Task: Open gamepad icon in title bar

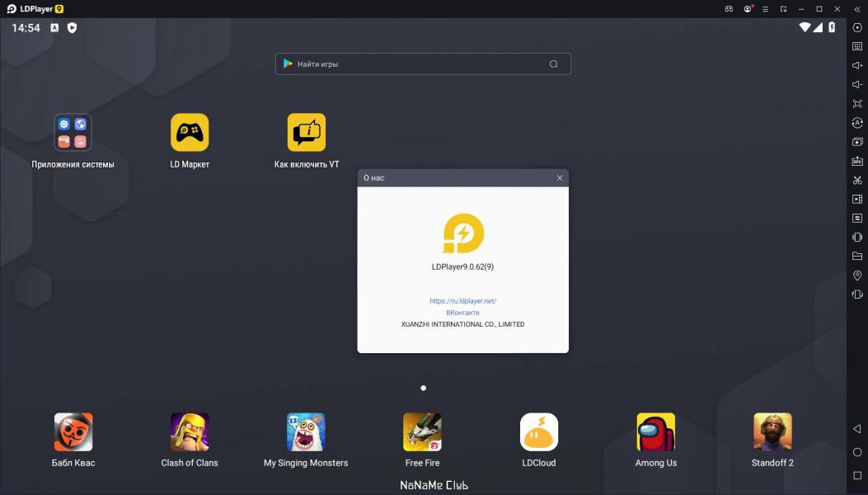Action: (x=729, y=9)
